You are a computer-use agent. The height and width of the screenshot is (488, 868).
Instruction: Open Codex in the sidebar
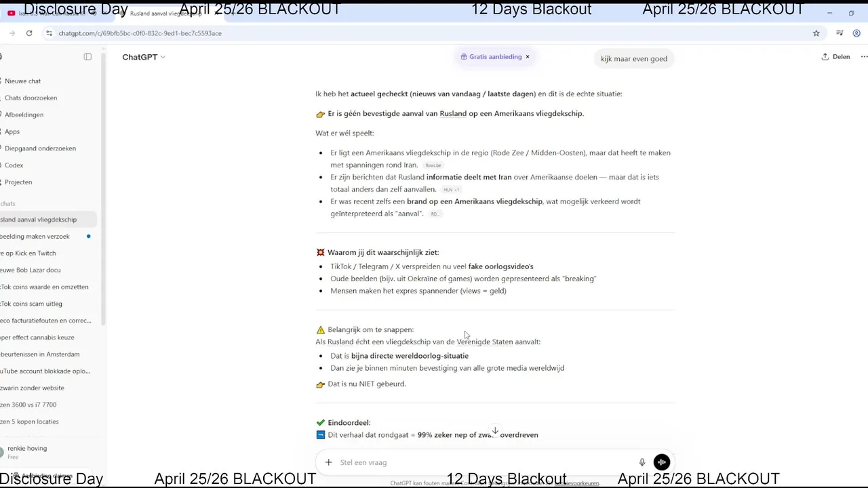[14, 165]
